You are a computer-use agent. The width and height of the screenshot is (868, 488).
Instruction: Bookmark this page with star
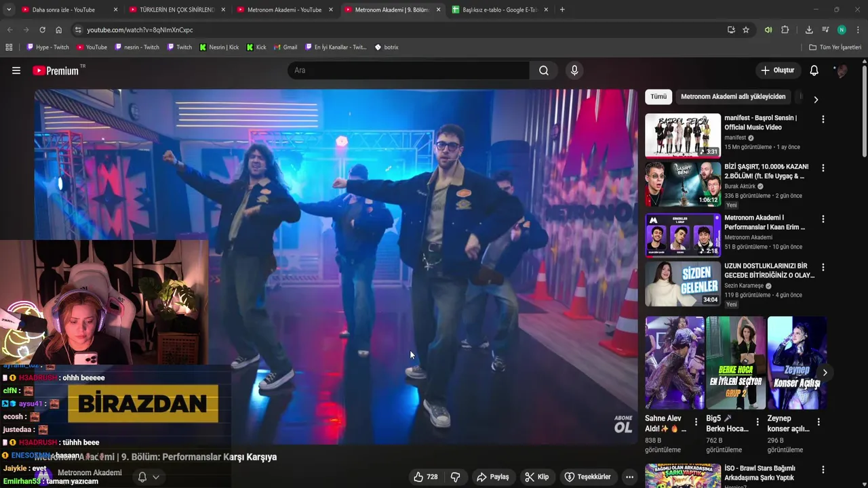click(746, 30)
